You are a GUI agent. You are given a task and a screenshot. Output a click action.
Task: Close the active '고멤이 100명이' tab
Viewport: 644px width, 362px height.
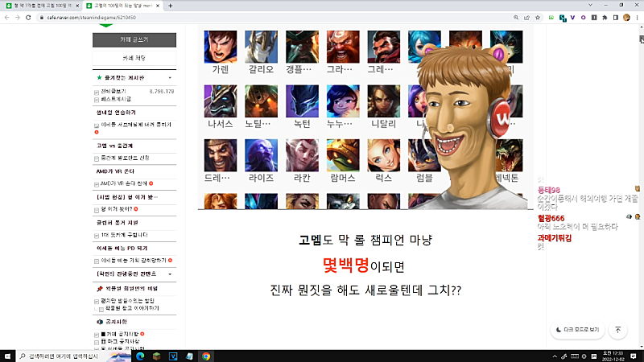(158, 6)
